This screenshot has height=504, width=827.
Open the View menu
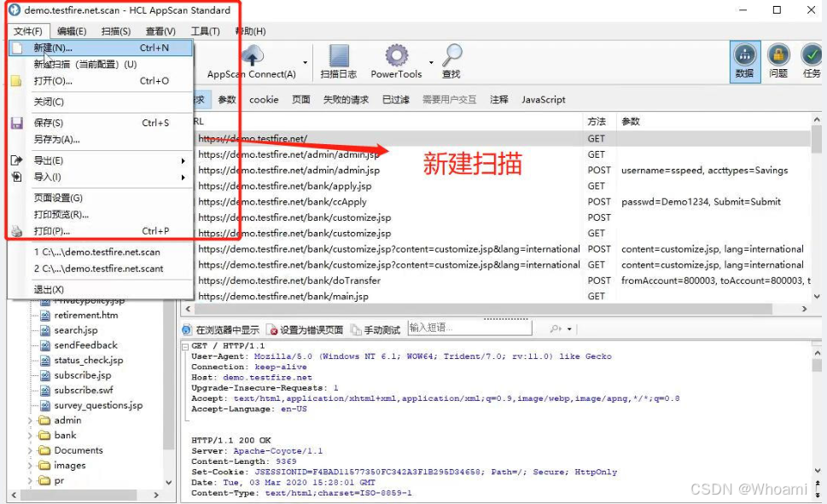coord(160,31)
